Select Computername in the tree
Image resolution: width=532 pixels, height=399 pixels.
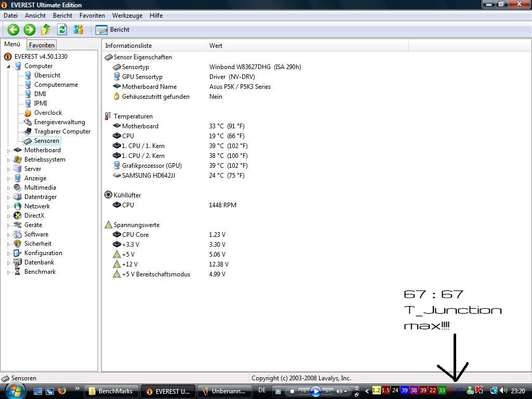point(56,85)
